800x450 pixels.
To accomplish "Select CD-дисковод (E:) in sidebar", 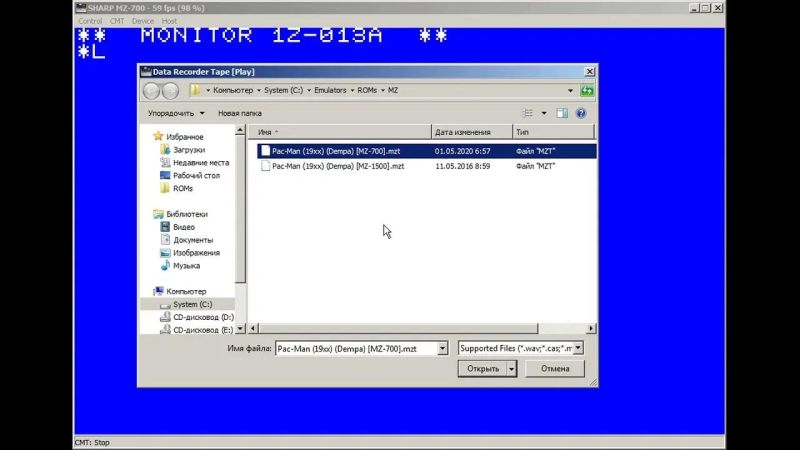I will (x=203, y=330).
